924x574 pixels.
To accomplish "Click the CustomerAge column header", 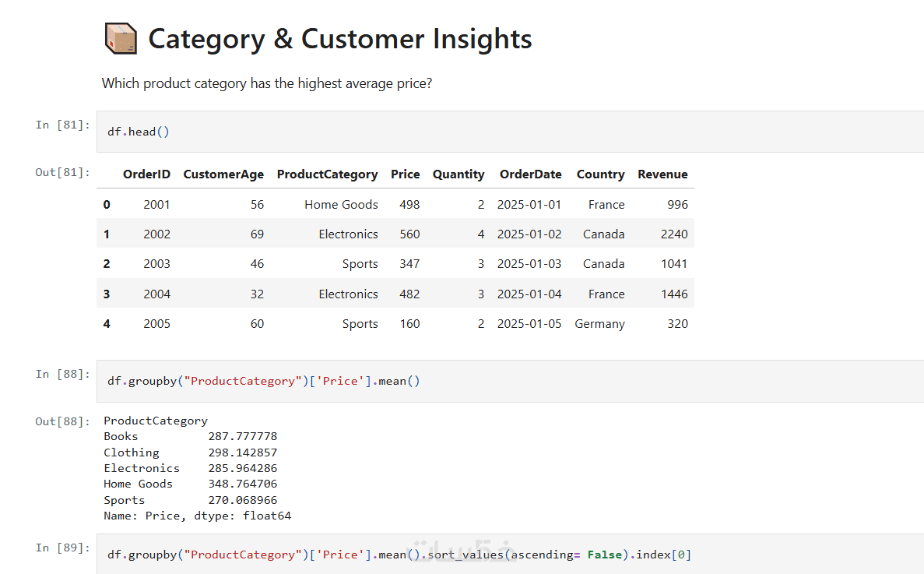I will point(223,174).
